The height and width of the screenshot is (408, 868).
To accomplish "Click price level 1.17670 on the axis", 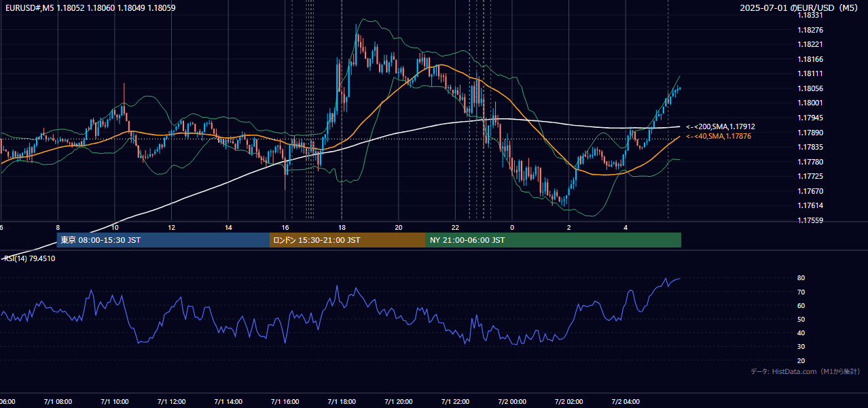I will pos(810,191).
